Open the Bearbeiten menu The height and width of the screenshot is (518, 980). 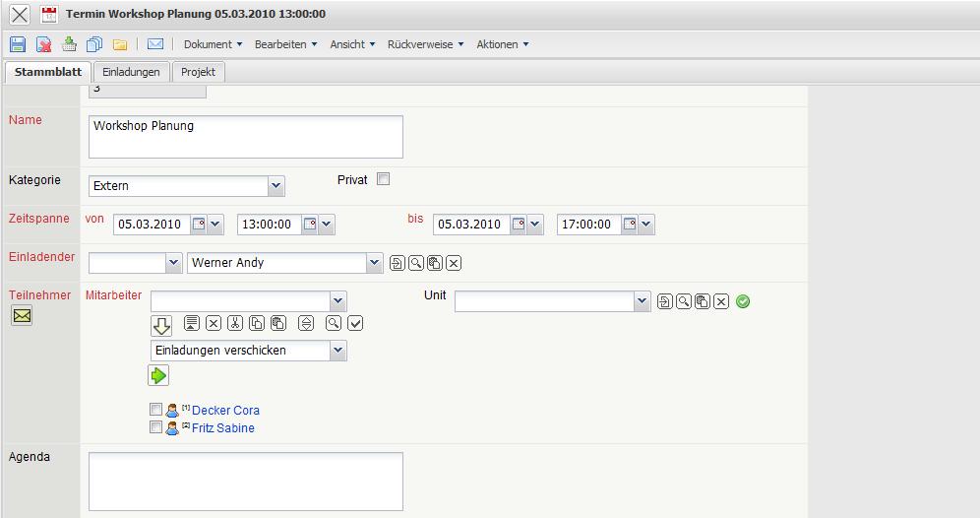coord(285,44)
